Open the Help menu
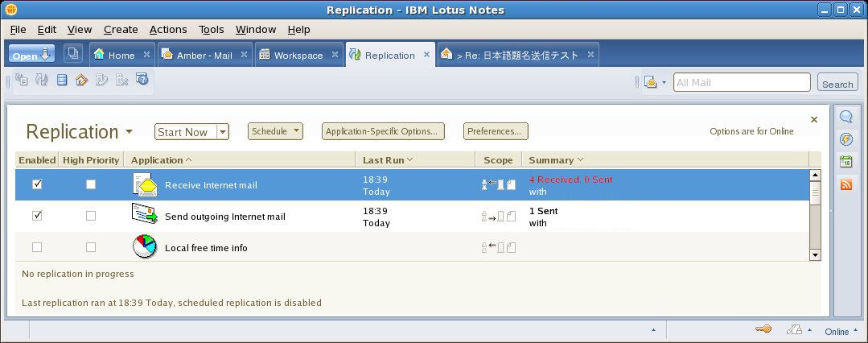 click(x=299, y=29)
